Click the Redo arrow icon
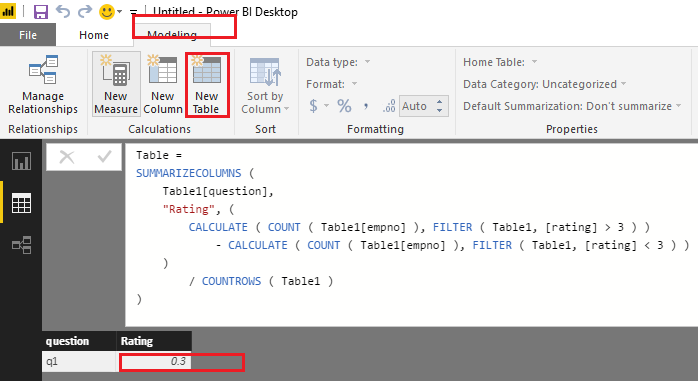This screenshot has width=698, height=381. [85, 11]
